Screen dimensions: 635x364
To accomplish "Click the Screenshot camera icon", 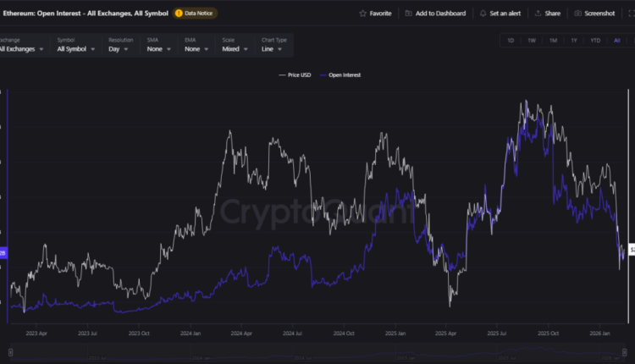I will click(578, 14).
